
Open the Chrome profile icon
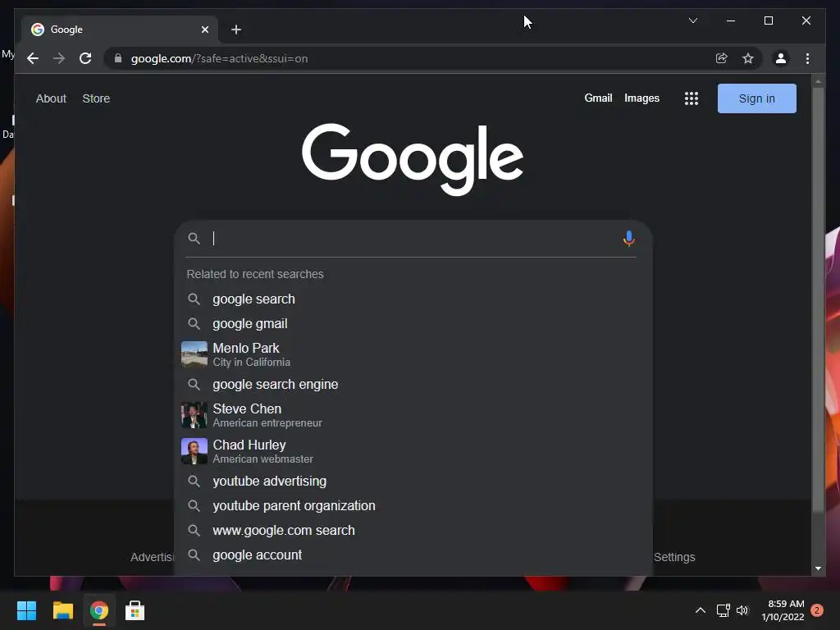[x=781, y=58]
